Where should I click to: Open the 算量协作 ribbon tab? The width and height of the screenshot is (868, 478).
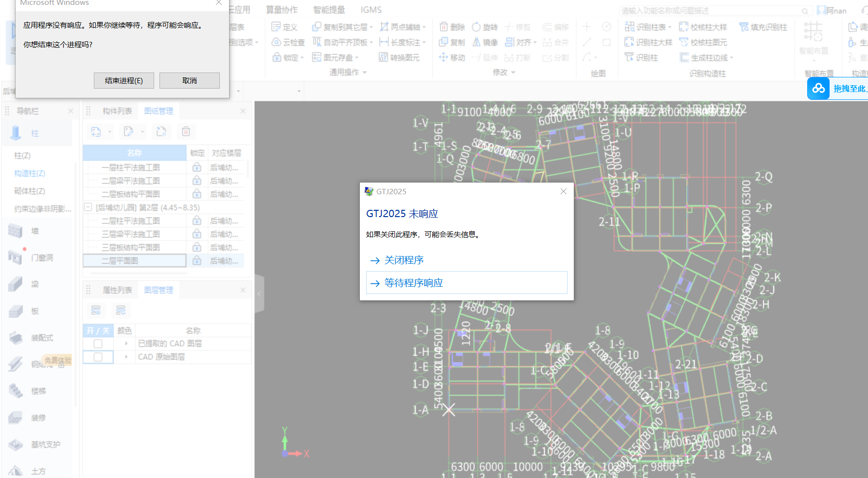(x=282, y=10)
